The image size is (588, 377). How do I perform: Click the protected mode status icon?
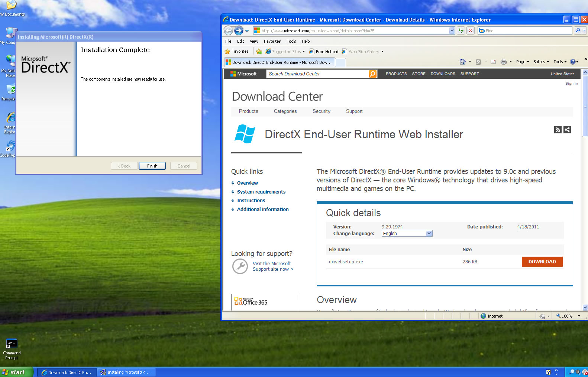(542, 316)
